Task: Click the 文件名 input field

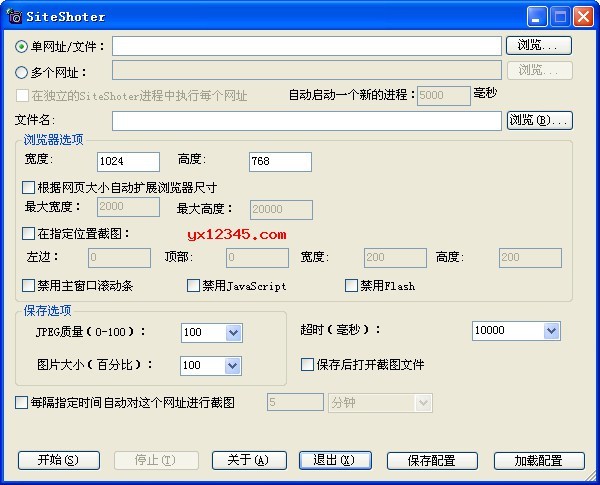Action: 307,121
